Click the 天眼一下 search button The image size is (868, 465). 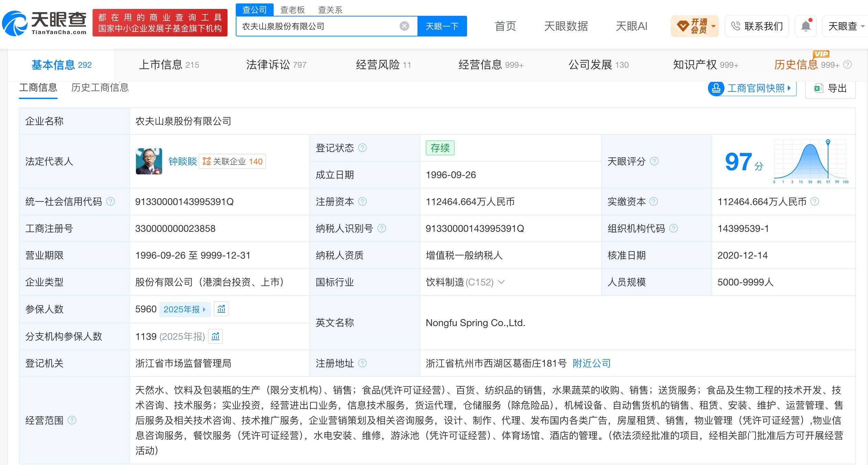tap(442, 26)
